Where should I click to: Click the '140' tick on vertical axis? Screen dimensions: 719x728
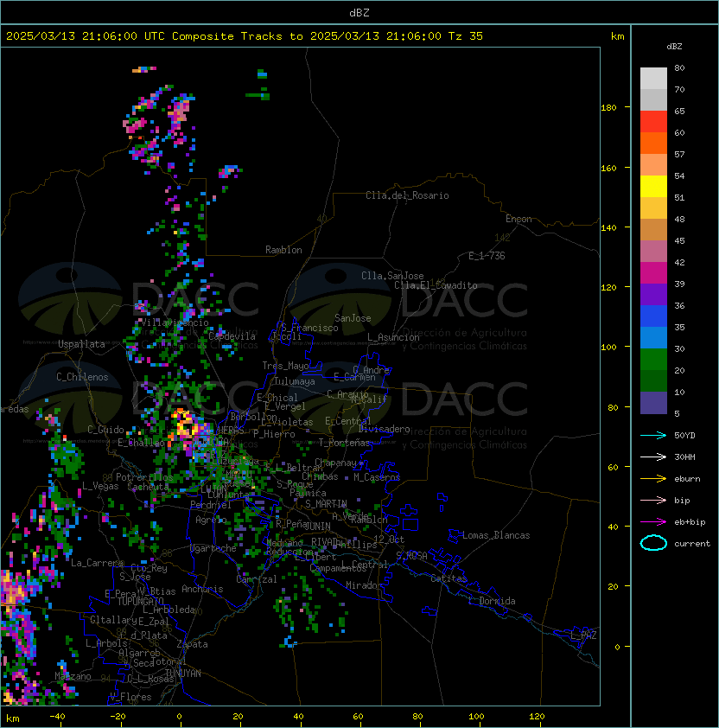click(608, 228)
